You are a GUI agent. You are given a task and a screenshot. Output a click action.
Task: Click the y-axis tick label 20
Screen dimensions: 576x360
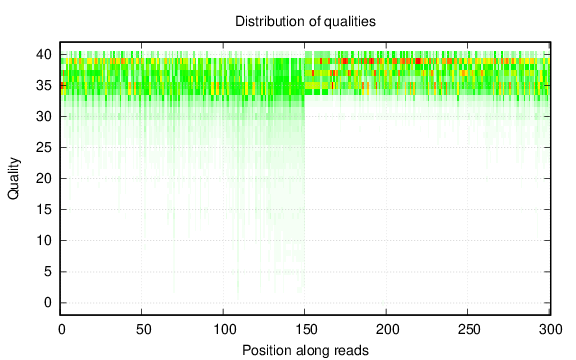44,179
